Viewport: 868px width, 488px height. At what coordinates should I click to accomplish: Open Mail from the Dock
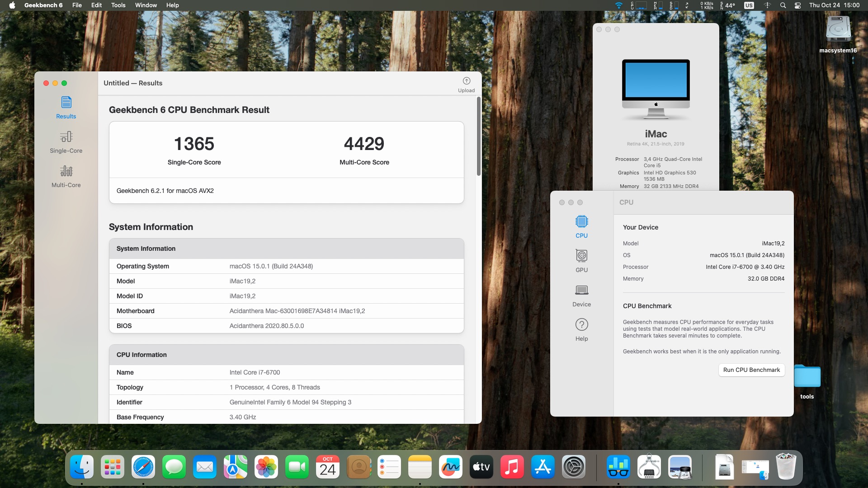pos(205,467)
